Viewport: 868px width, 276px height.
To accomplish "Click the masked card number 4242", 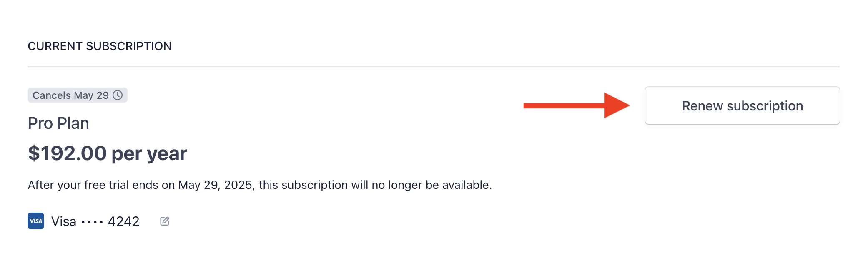I will point(124,221).
